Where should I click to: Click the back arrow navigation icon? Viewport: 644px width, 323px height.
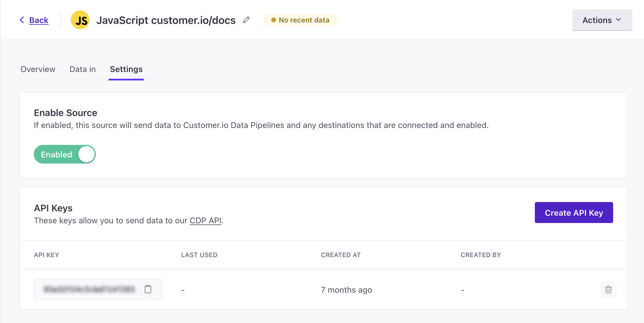23,20
